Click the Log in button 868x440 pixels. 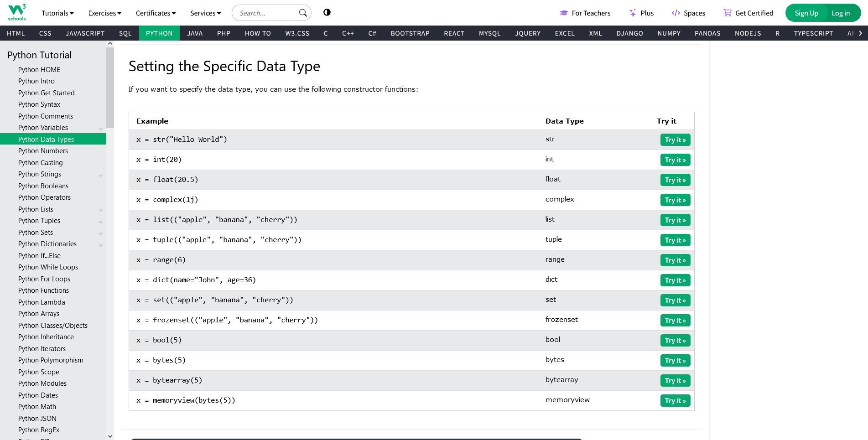click(x=841, y=13)
